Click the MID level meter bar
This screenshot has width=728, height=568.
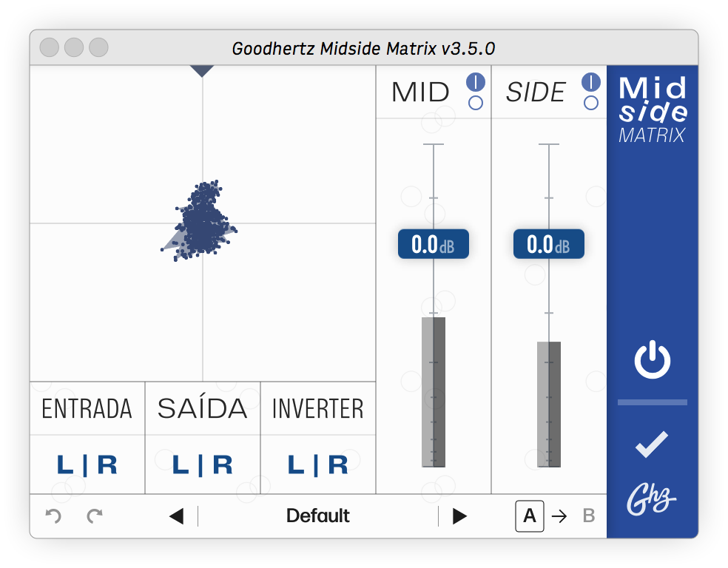coord(434,392)
